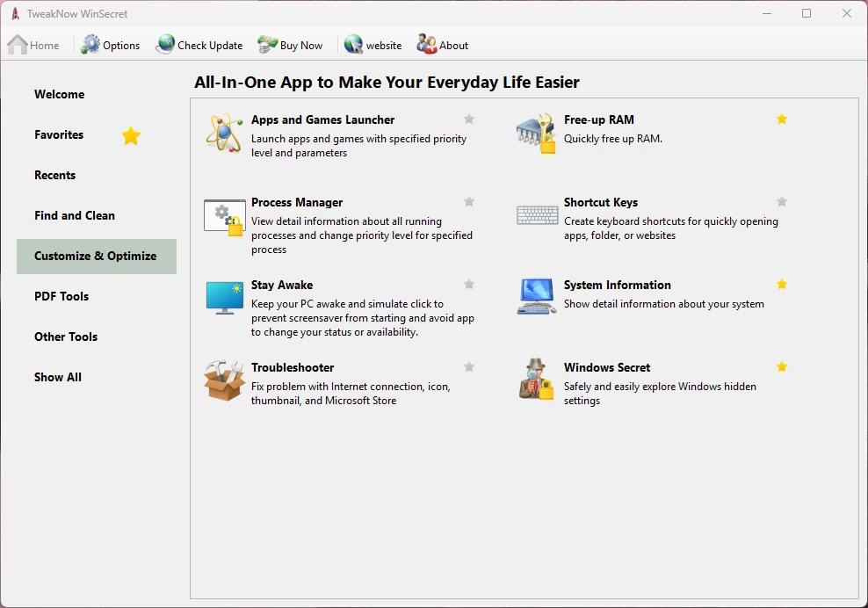Toggle the favorite star for Shortcut Keys
868x608 pixels.
tap(782, 201)
